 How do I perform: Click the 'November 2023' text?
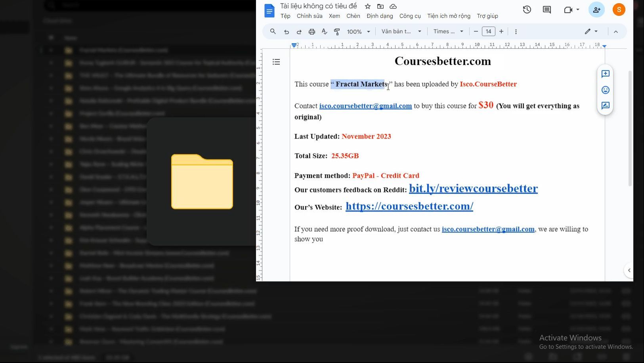point(366,136)
